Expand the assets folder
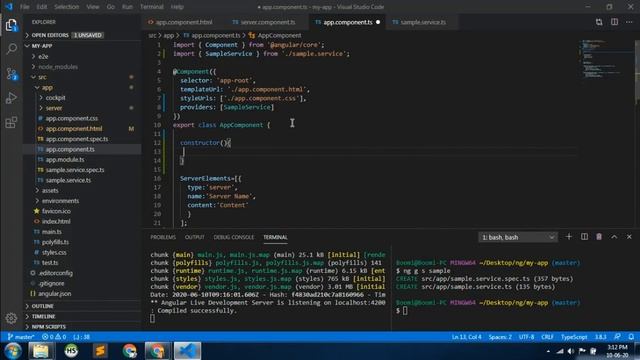The width and height of the screenshot is (640, 360). click(82, 191)
